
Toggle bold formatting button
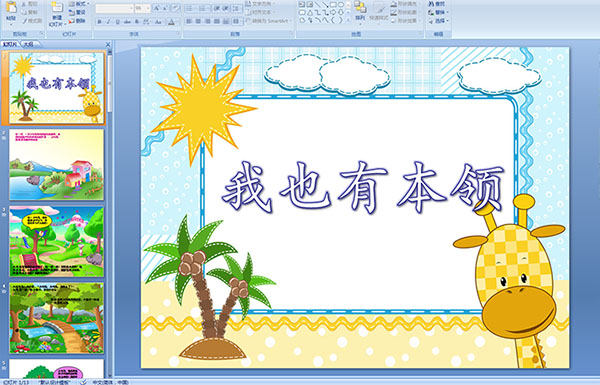pyautogui.click(x=99, y=22)
